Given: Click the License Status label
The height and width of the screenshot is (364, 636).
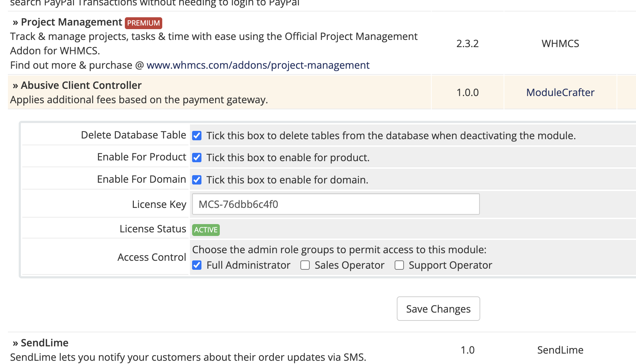Looking at the screenshot, I should click(153, 229).
